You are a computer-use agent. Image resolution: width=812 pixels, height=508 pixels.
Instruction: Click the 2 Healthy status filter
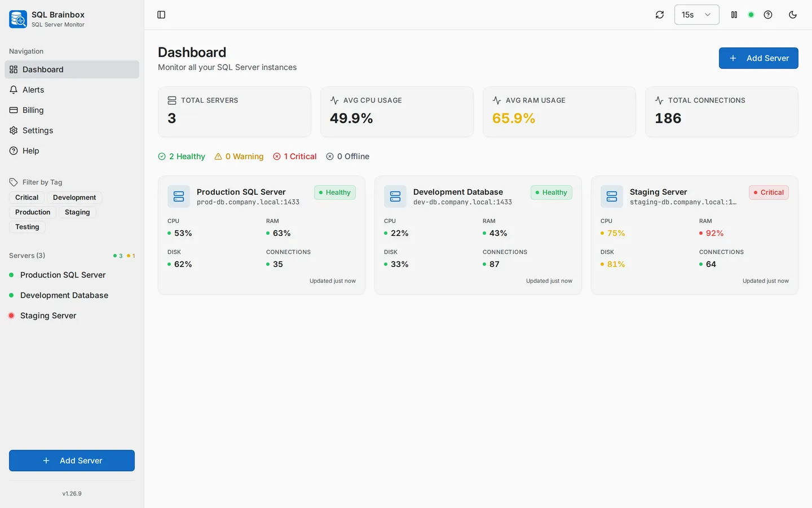pos(182,156)
